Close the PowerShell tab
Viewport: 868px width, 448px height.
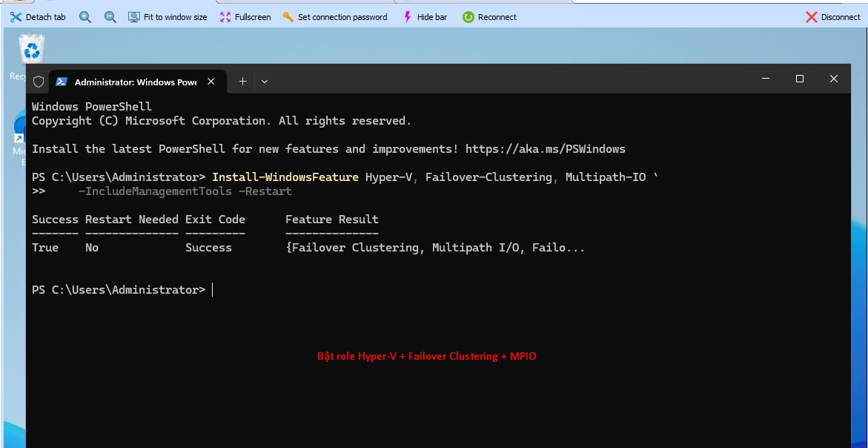[x=211, y=82]
